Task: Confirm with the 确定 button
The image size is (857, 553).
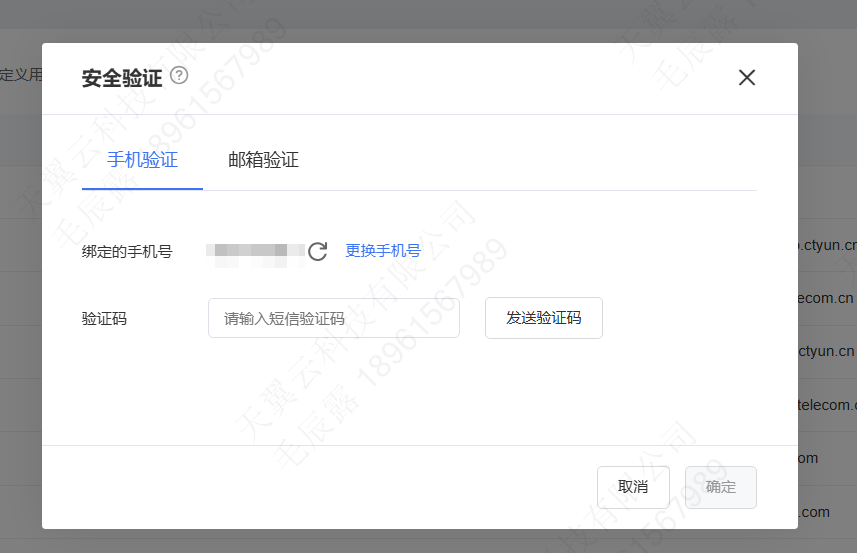Action: point(721,487)
